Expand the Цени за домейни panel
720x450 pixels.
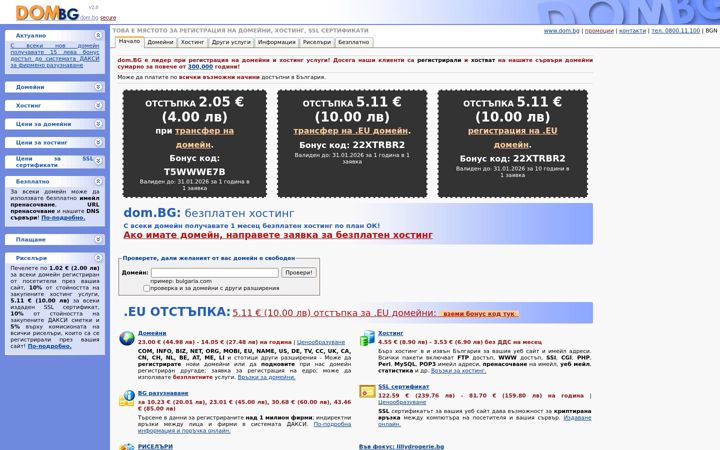pyautogui.click(x=98, y=124)
